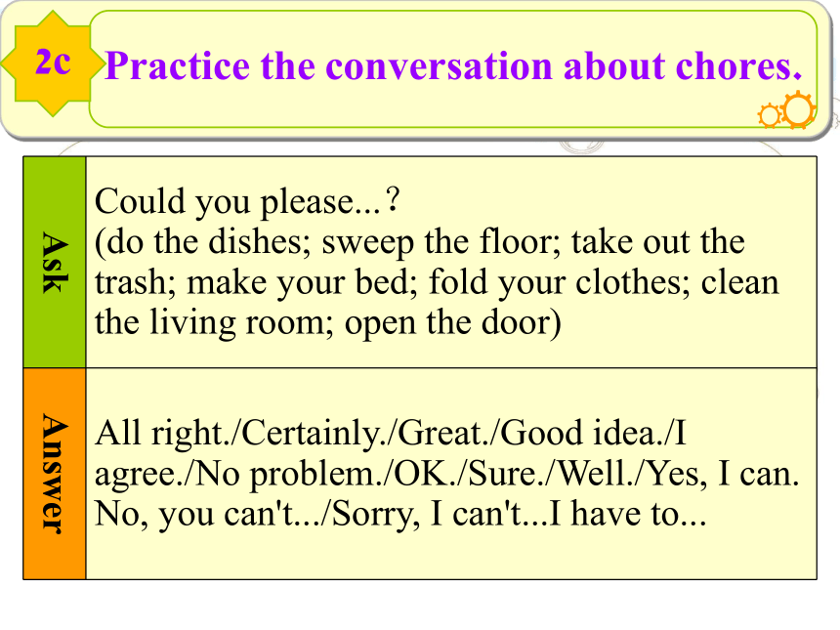Click the phrase 'do the dishes'
Viewport: 840px width, 630px height.
point(205,241)
